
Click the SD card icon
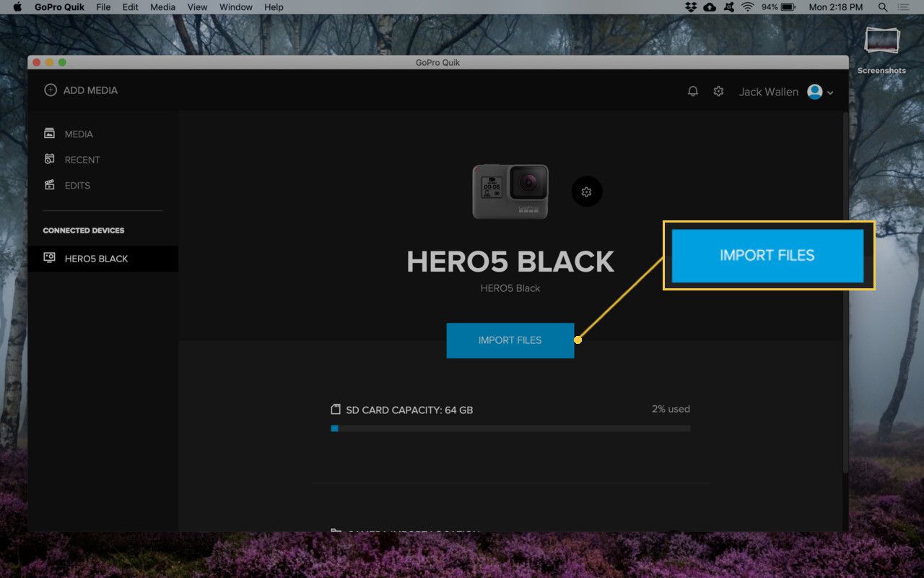pos(336,410)
